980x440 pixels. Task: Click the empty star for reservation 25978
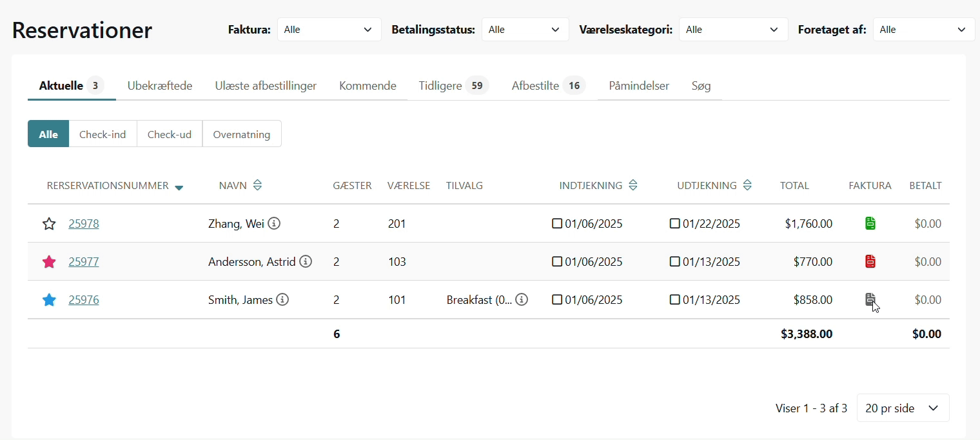point(49,224)
